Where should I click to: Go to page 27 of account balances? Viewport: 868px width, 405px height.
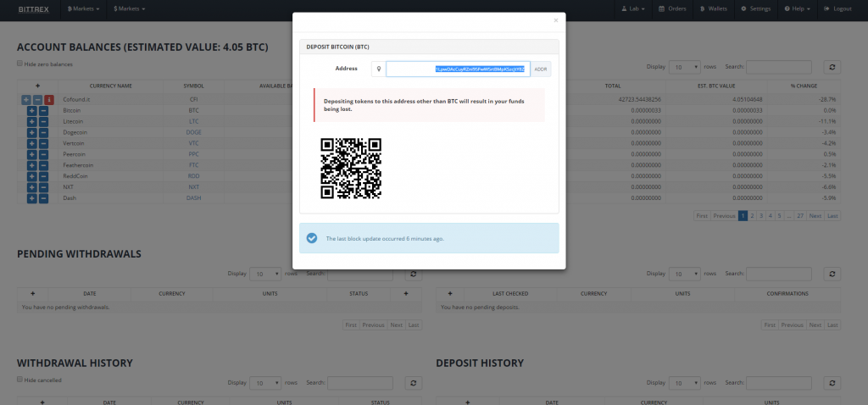click(800, 216)
